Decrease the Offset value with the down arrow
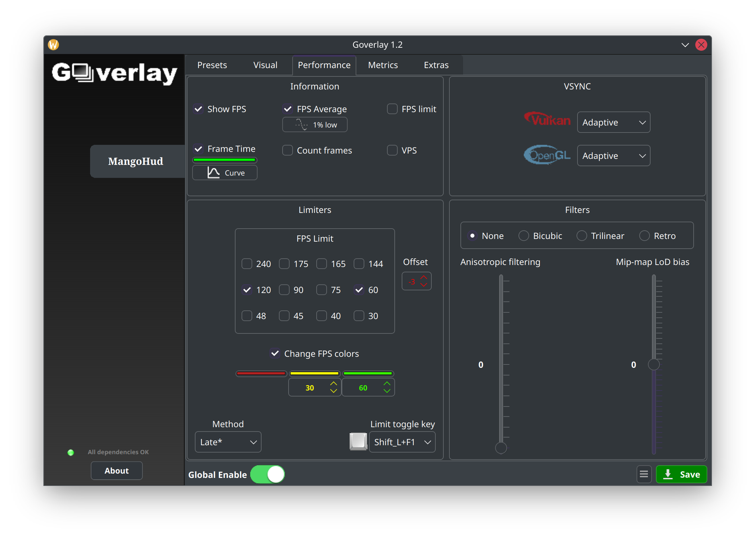This screenshot has height=538, width=756. pos(424,285)
